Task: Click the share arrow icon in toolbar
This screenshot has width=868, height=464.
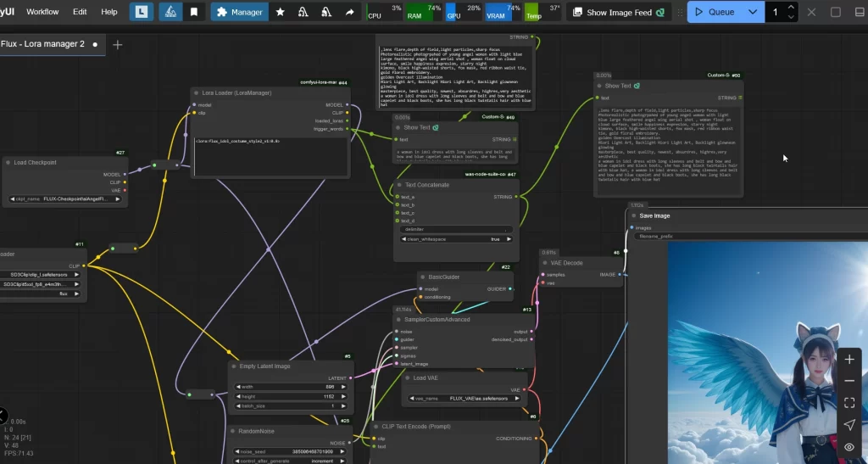Action: click(349, 12)
